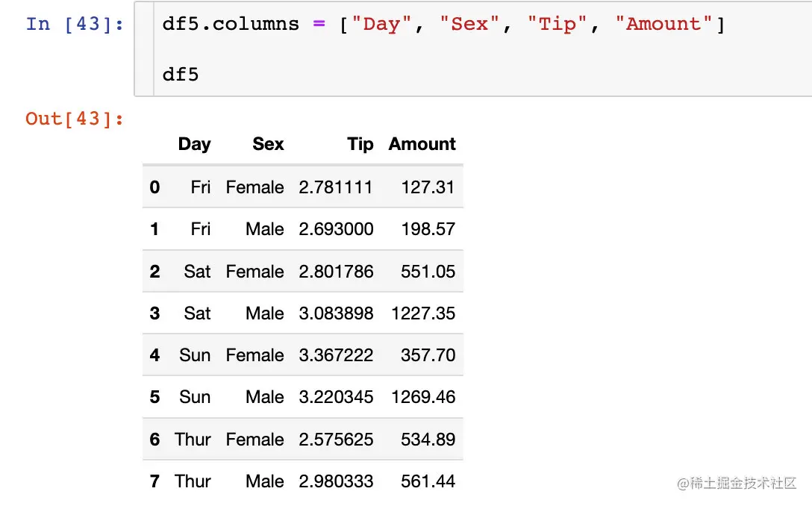Click the Day column header
The image size is (812, 506).
click(x=194, y=144)
